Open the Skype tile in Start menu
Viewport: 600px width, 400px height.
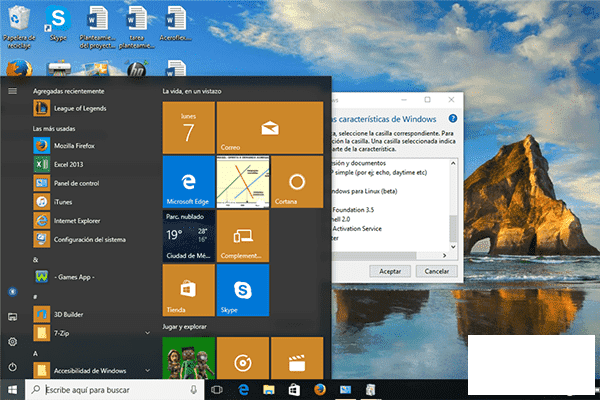tap(243, 290)
